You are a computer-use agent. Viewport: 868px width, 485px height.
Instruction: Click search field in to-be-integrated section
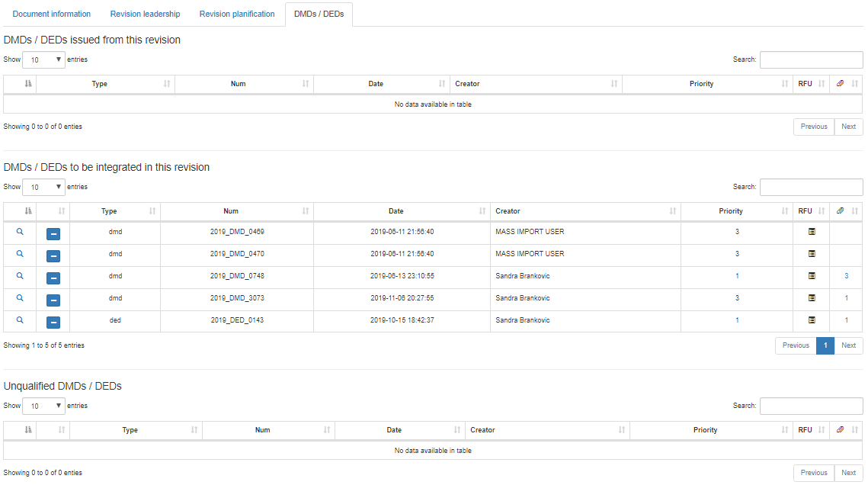pyautogui.click(x=811, y=187)
